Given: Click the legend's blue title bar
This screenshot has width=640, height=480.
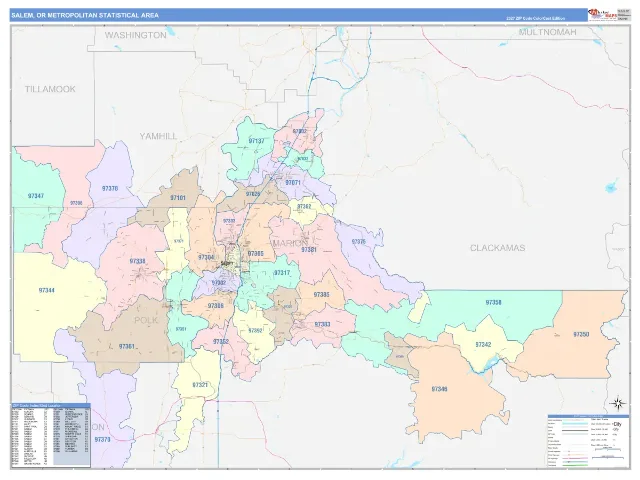Looking at the screenshot, I should pos(588,416).
